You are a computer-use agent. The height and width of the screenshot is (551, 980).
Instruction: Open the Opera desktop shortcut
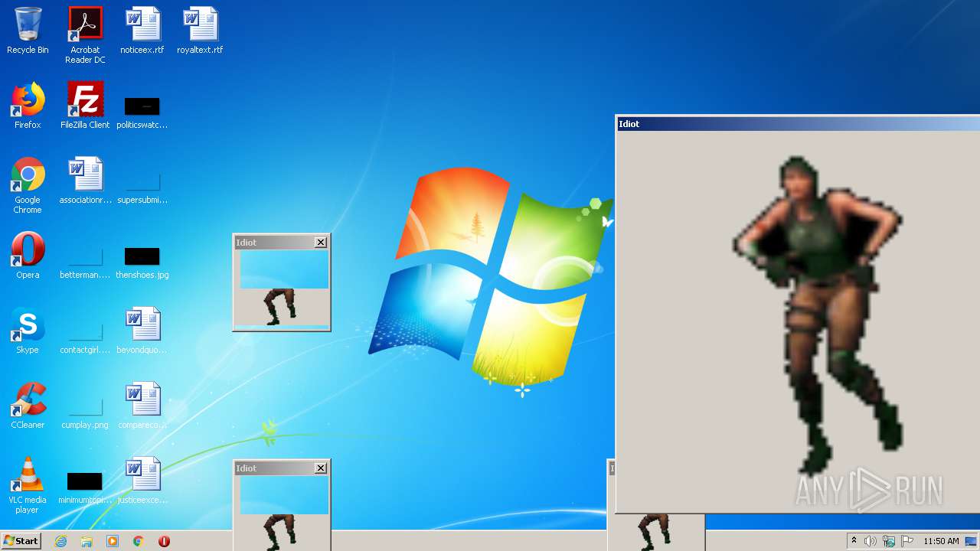pos(28,256)
